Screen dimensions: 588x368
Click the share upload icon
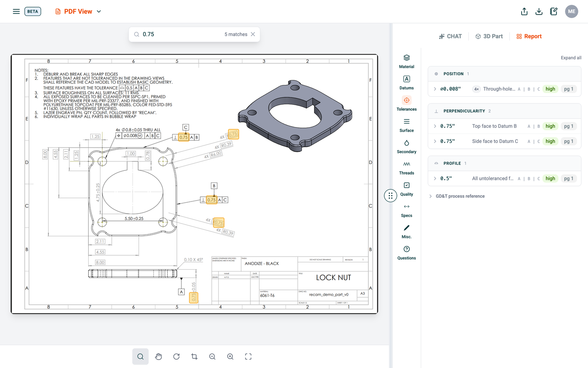click(524, 11)
